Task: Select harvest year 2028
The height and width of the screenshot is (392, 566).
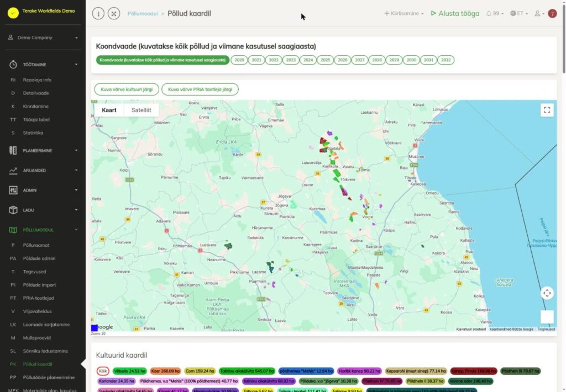Action: (377, 60)
